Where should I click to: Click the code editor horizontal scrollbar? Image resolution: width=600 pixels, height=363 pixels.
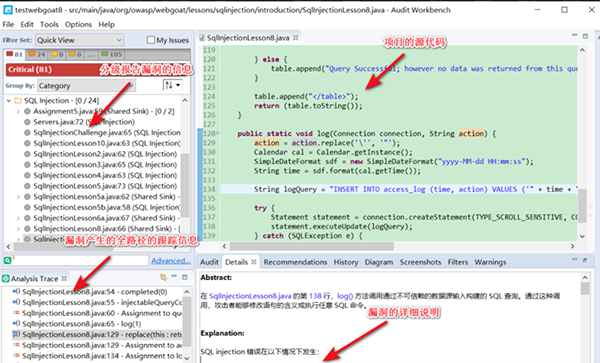click(x=311, y=246)
